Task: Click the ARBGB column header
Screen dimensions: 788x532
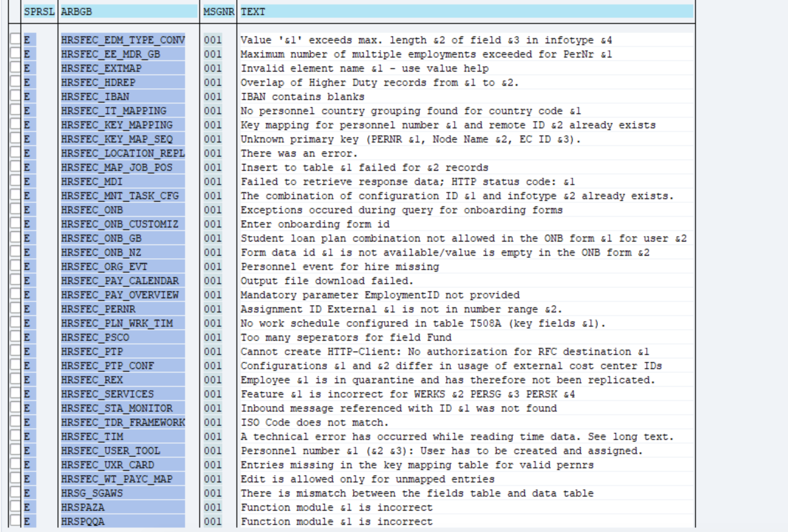Action: click(129, 12)
